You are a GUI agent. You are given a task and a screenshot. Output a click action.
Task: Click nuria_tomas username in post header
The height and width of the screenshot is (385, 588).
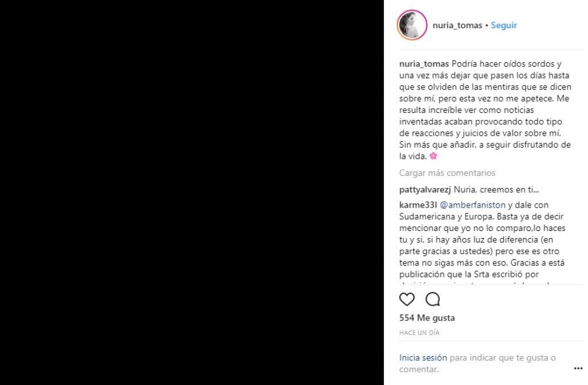point(457,25)
